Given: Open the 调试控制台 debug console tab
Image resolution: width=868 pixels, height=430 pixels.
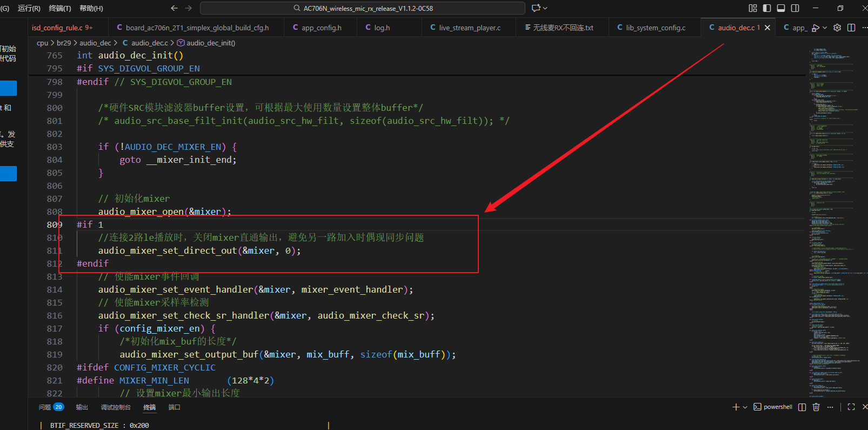Looking at the screenshot, I should click(116, 407).
